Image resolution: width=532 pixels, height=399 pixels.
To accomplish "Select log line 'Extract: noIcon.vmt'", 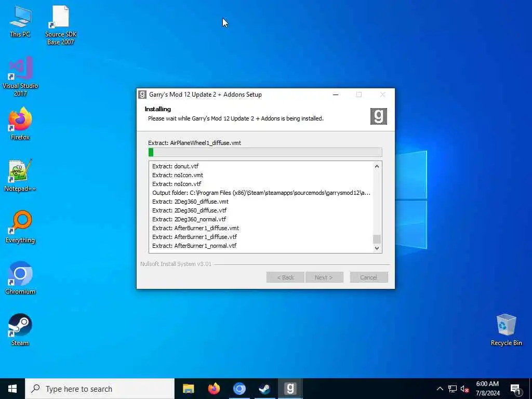I will point(178,175).
